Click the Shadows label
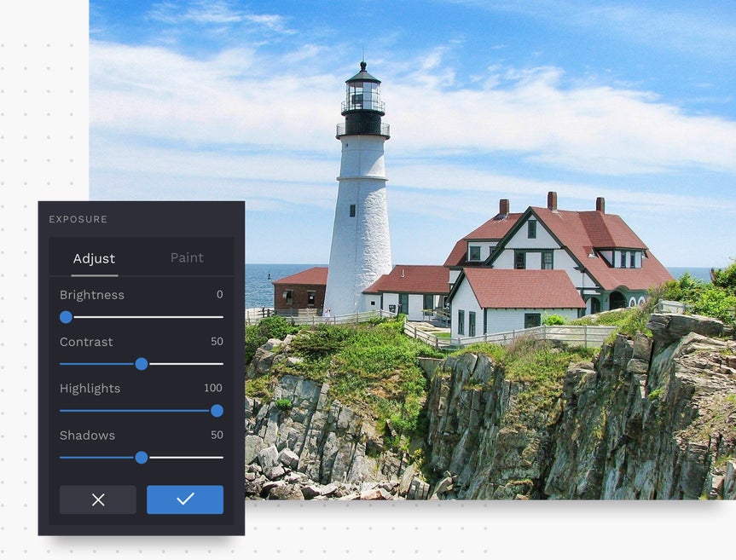Image resolution: width=736 pixels, height=560 pixels. (87, 436)
